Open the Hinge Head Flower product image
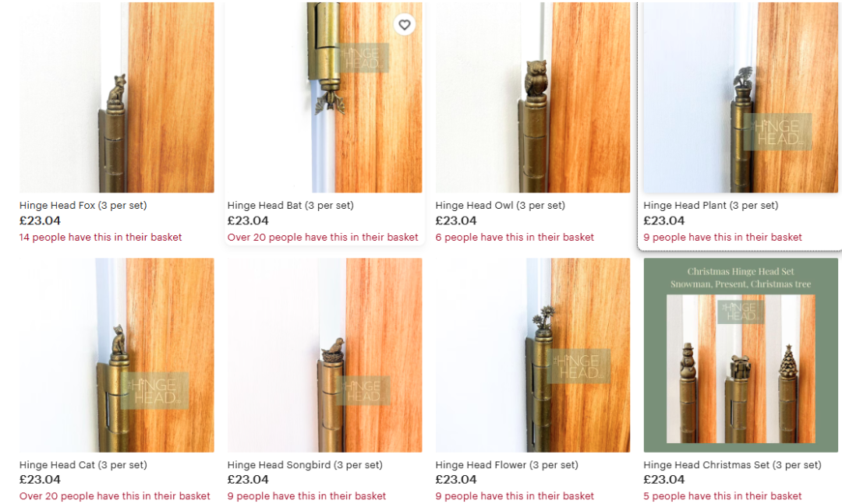842x504 pixels. [x=532, y=355]
